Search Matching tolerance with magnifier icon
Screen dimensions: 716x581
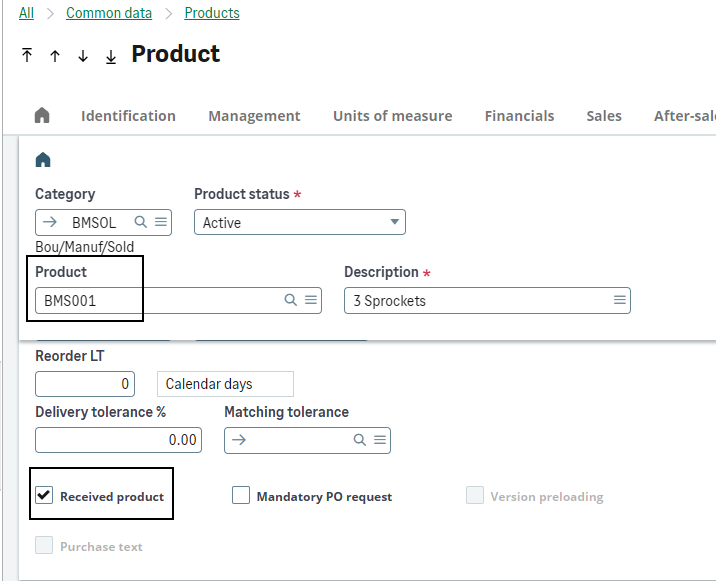coord(360,440)
